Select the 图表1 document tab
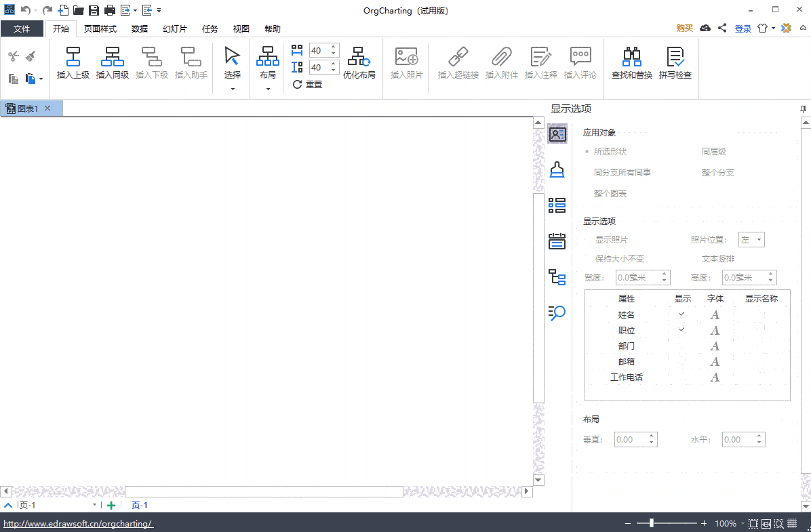 27,108
